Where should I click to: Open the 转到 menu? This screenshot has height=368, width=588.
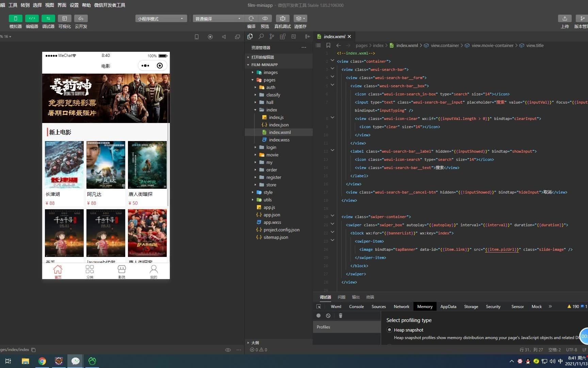pos(25,5)
